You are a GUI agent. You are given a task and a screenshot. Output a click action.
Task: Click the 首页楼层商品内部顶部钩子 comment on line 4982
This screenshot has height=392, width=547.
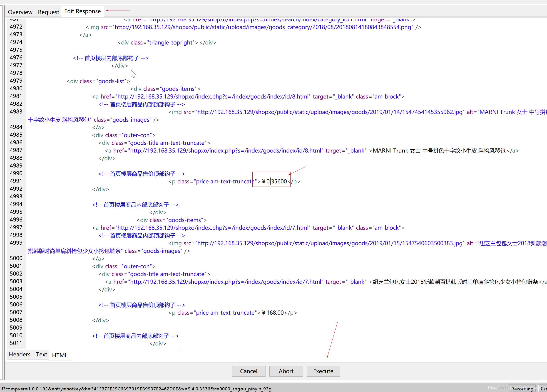click(x=142, y=104)
